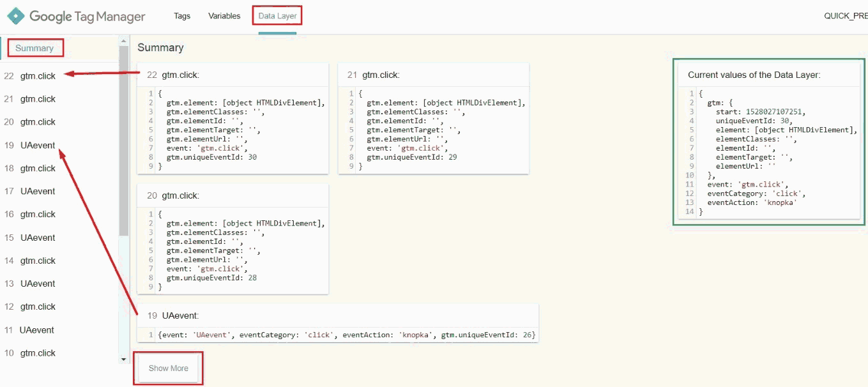Open the Tags tab
This screenshot has width=868, height=387.
tap(182, 16)
